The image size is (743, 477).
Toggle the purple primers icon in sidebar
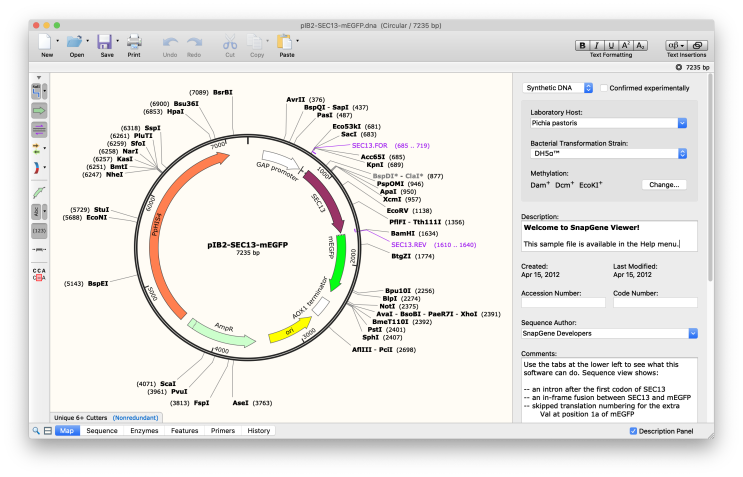click(x=39, y=129)
